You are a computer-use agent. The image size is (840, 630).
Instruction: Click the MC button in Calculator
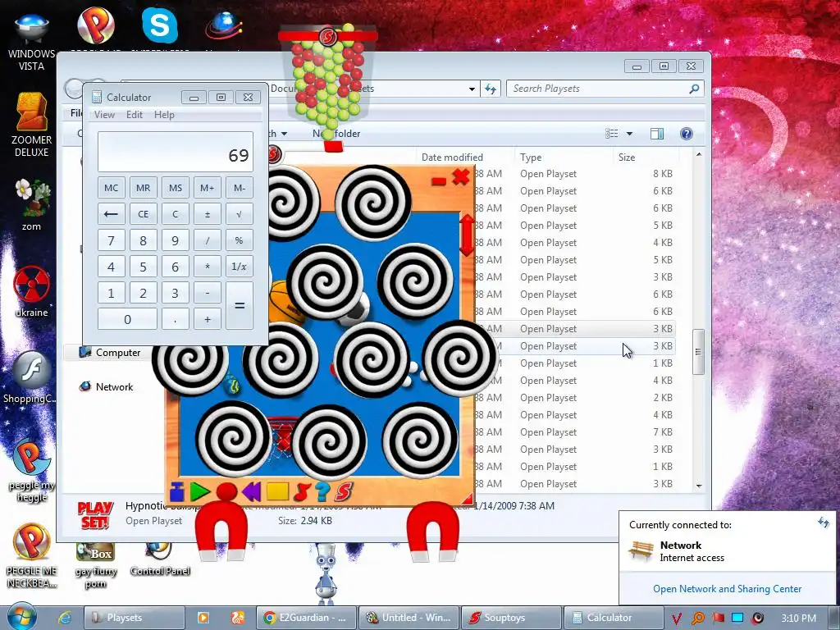tap(111, 188)
